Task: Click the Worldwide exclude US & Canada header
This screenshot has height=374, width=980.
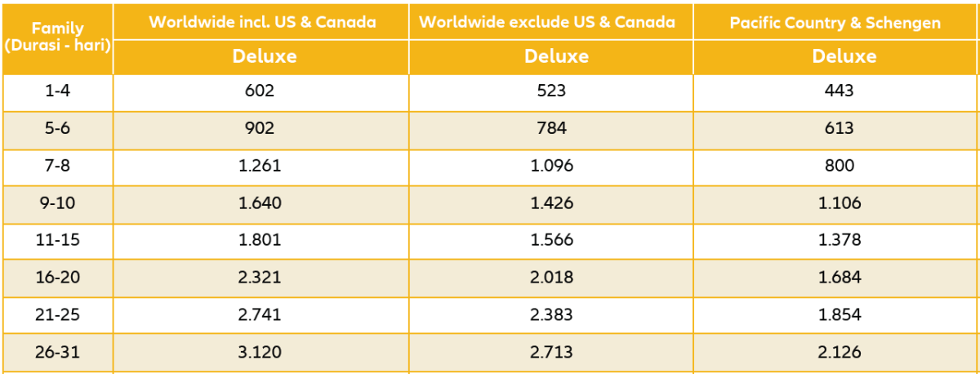Action: (x=547, y=22)
